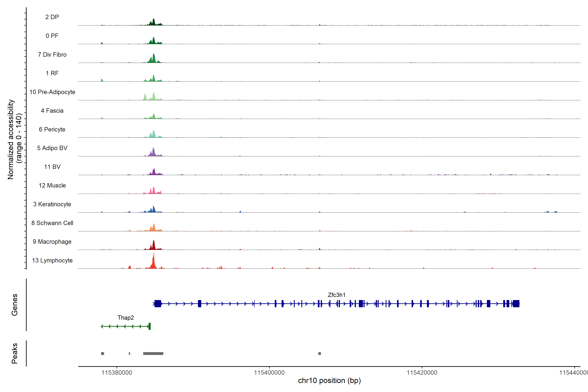Click the Thap2 gene label
Viewport: 588px width, 392px height.
click(x=125, y=318)
